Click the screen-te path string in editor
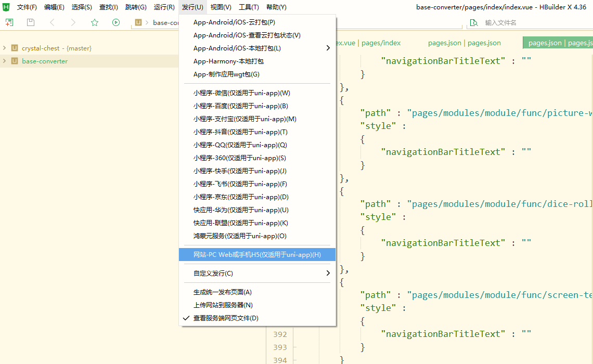 pos(499,295)
